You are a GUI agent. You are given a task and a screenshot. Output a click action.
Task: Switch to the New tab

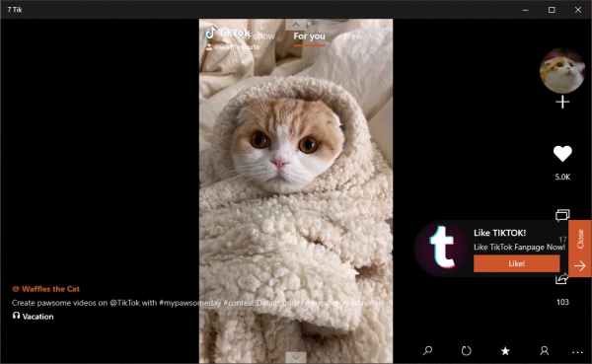(353, 36)
